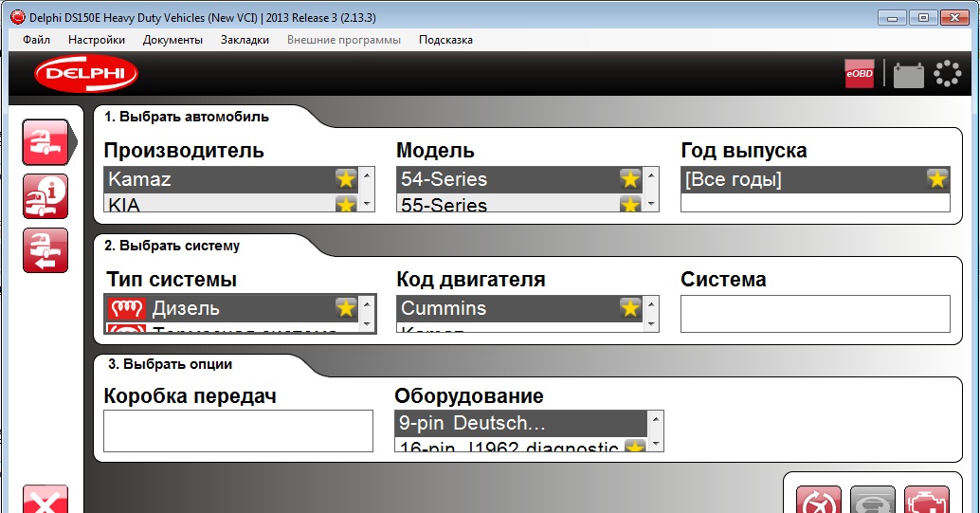Click the empty Коробка передач list box
Image resolution: width=980 pixels, height=513 pixels.
point(238,431)
